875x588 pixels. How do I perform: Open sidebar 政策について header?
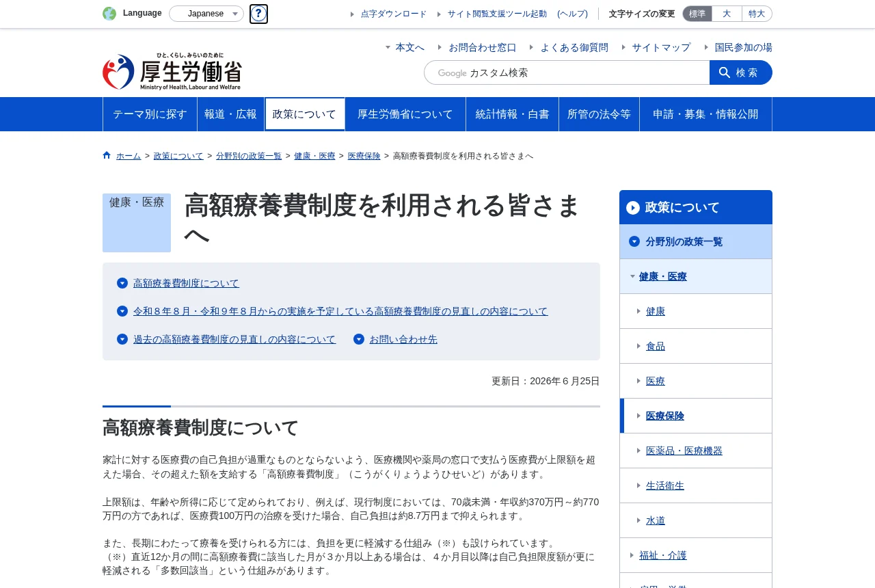pyautogui.click(x=696, y=207)
